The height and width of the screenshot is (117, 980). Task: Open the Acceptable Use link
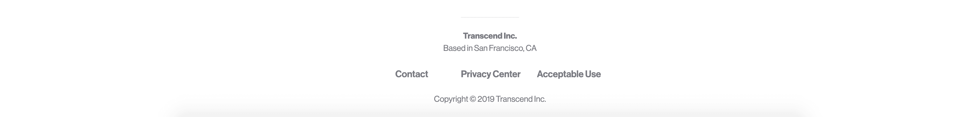click(x=568, y=74)
